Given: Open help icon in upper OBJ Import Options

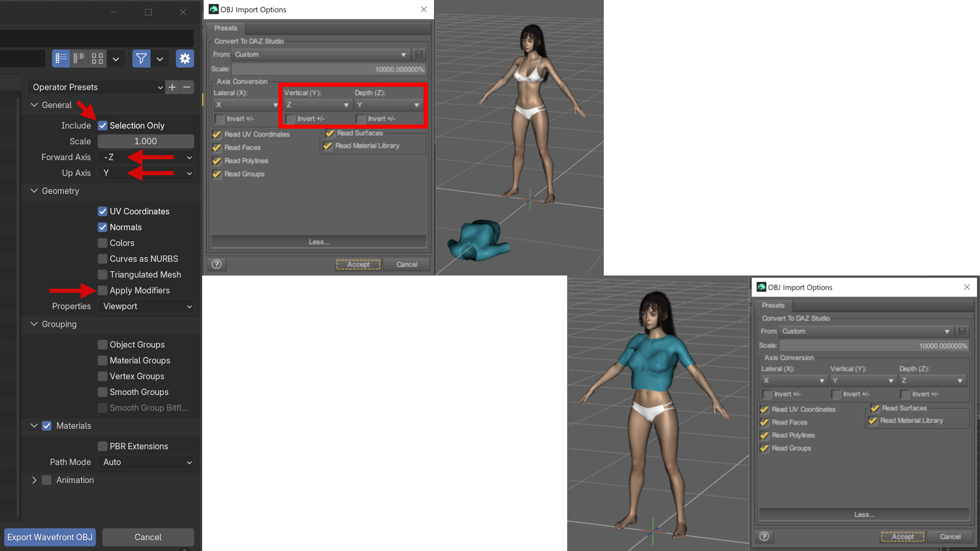Looking at the screenshot, I should (216, 264).
